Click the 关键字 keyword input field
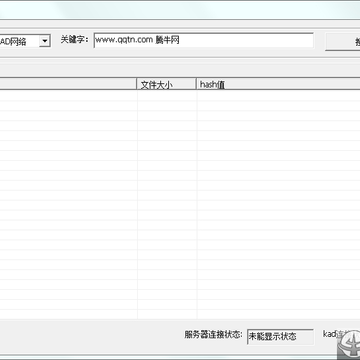Screen dimensions: 360x360 tap(203, 40)
